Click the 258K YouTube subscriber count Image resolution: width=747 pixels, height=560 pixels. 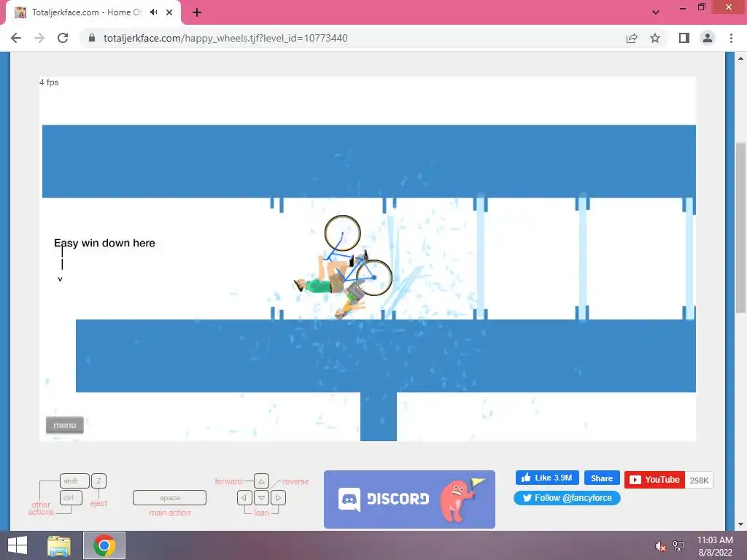[699, 480]
